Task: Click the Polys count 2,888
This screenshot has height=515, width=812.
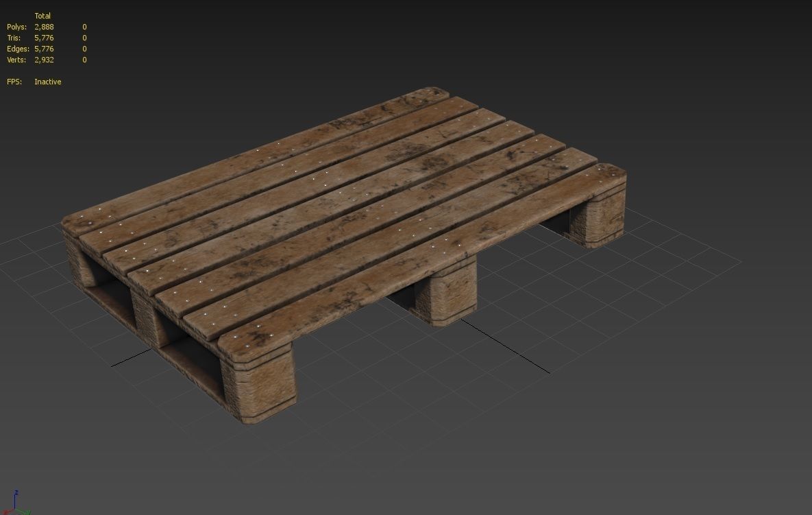Action: pyautogui.click(x=44, y=27)
